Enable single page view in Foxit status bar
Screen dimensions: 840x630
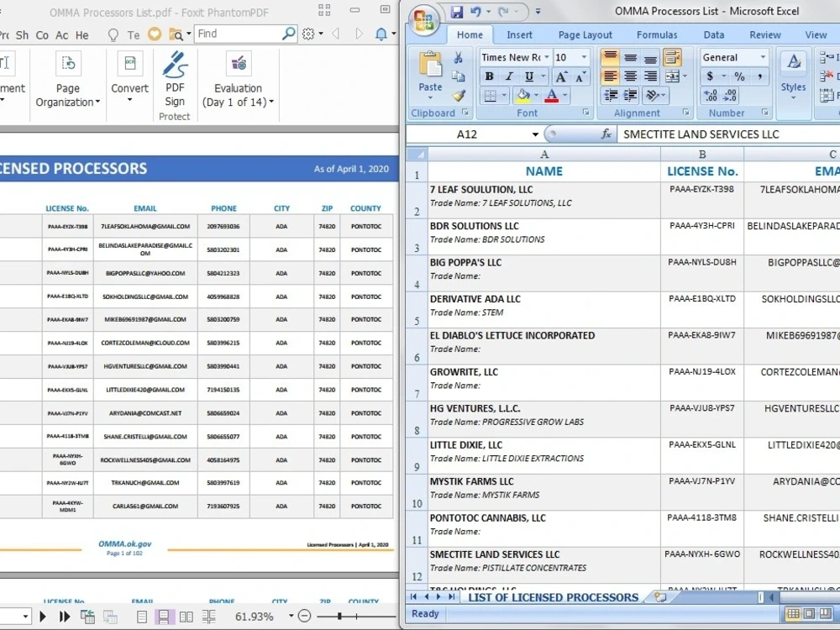142,617
